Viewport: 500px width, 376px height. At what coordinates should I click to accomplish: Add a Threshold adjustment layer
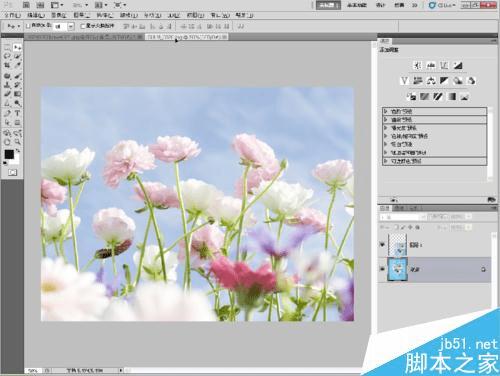[438, 97]
